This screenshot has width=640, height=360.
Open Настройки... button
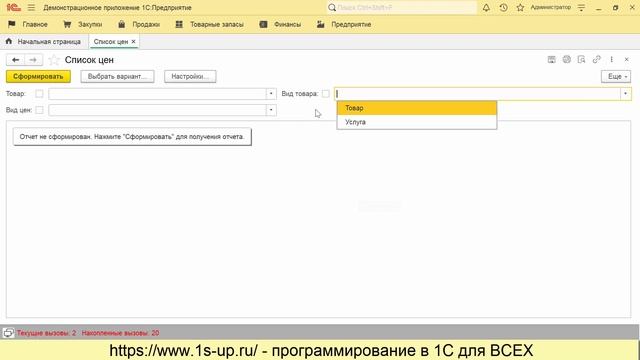[x=190, y=76]
